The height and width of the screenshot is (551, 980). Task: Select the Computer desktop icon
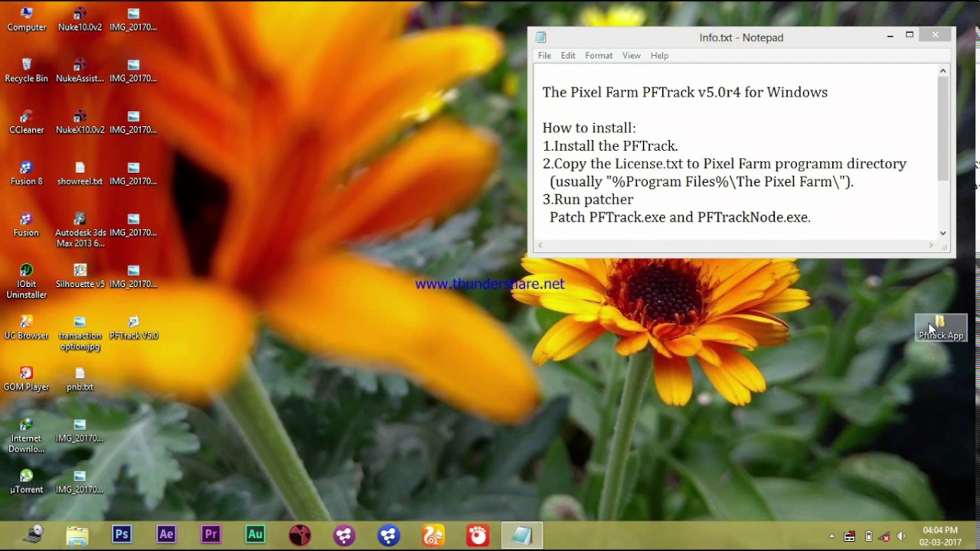(x=26, y=20)
